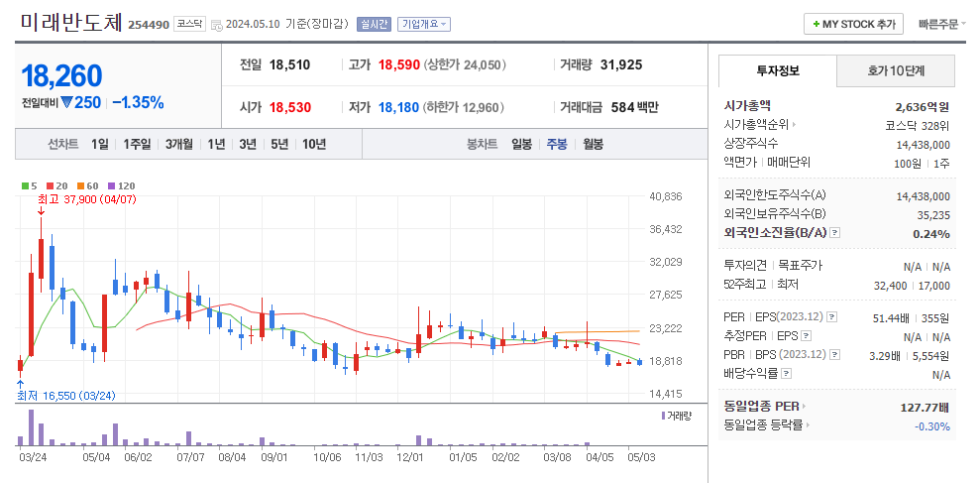Expand the 기업개요 dropdown
Image resolution: width=980 pixels, height=483 pixels.
424,25
